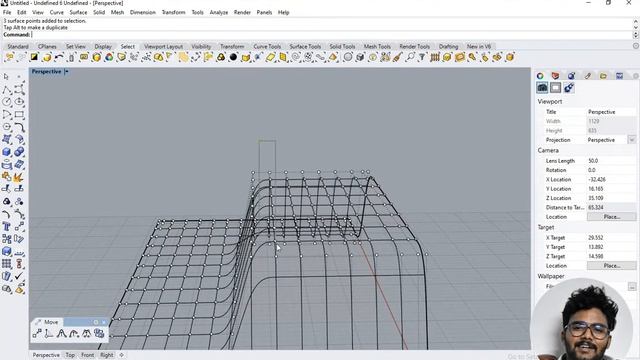Image resolution: width=640 pixels, height=360 pixels.
Task: Click the fence-shaped icon in Select toolbar
Action: (x=435, y=57)
